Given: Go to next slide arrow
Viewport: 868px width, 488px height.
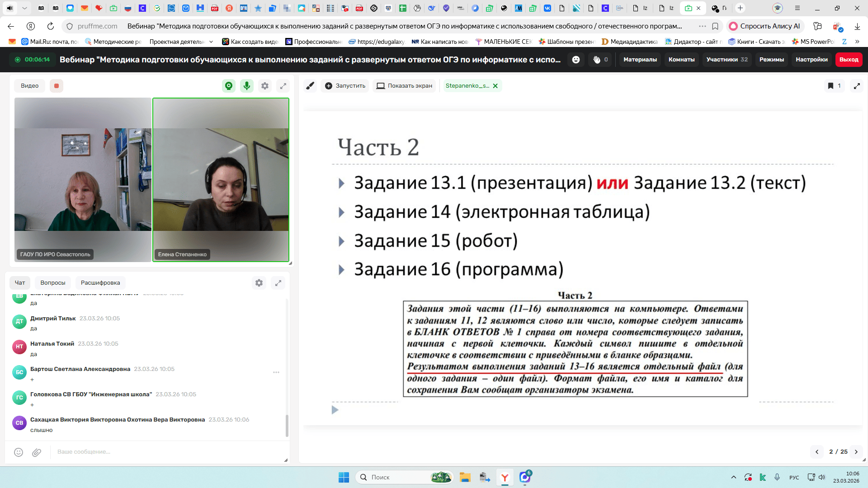Looking at the screenshot, I should tap(856, 452).
